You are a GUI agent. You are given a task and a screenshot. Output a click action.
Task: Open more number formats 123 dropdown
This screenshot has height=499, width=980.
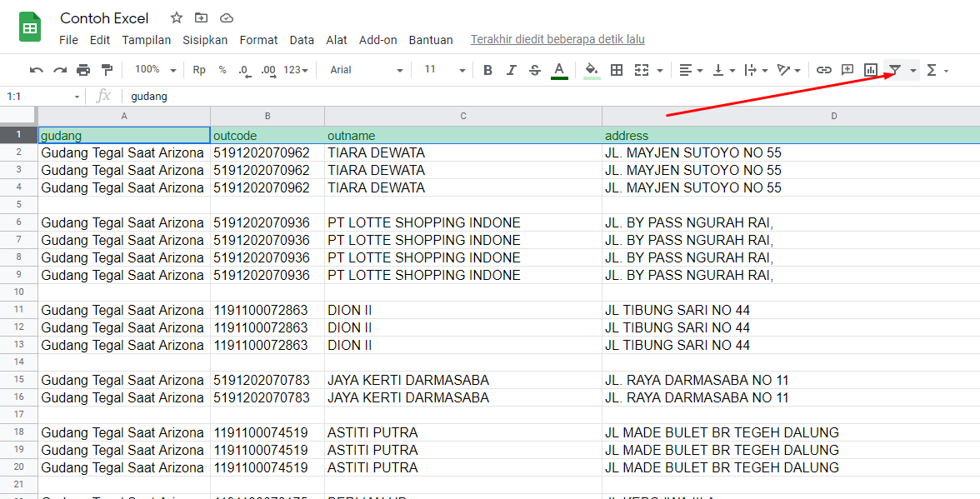(x=296, y=70)
